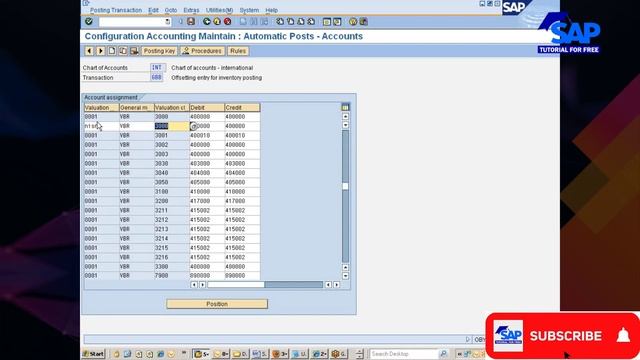Click the green Back arrow icon

coord(207,22)
